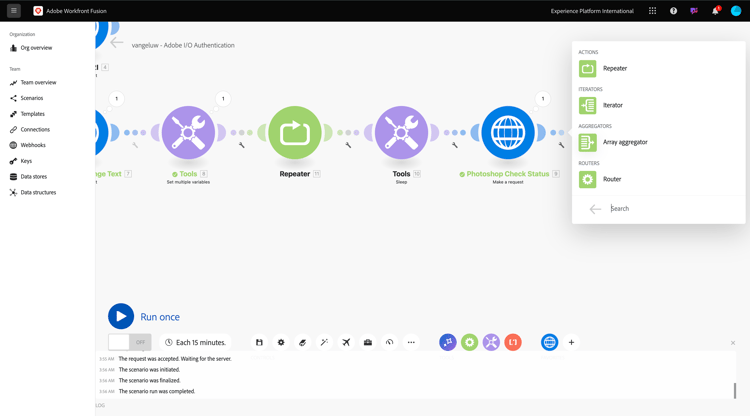Viewport: 750px width, 416px height.
Task: Open the notifications bell
Action: point(715,11)
